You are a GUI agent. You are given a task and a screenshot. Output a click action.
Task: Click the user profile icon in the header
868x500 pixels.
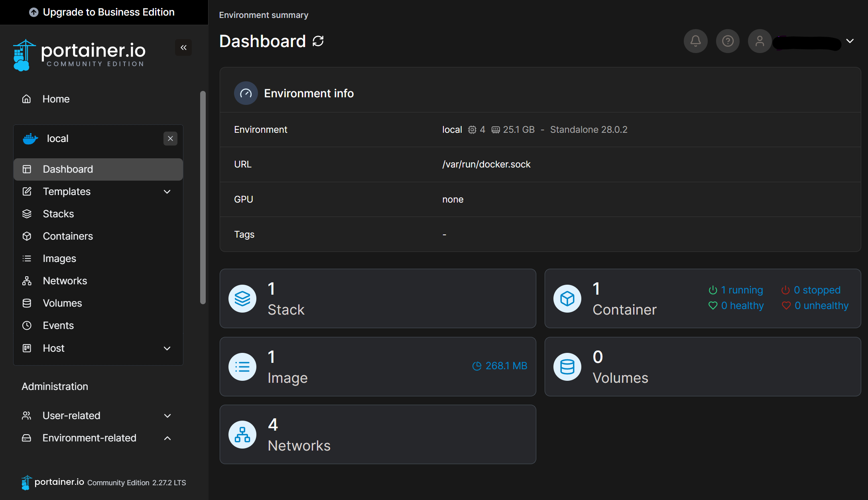[x=760, y=41]
